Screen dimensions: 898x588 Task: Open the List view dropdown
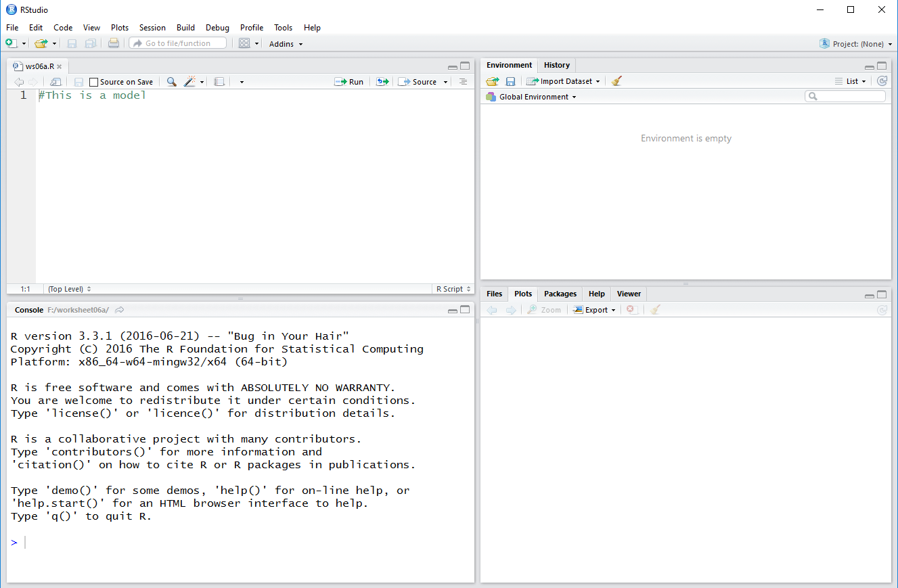(851, 81)
